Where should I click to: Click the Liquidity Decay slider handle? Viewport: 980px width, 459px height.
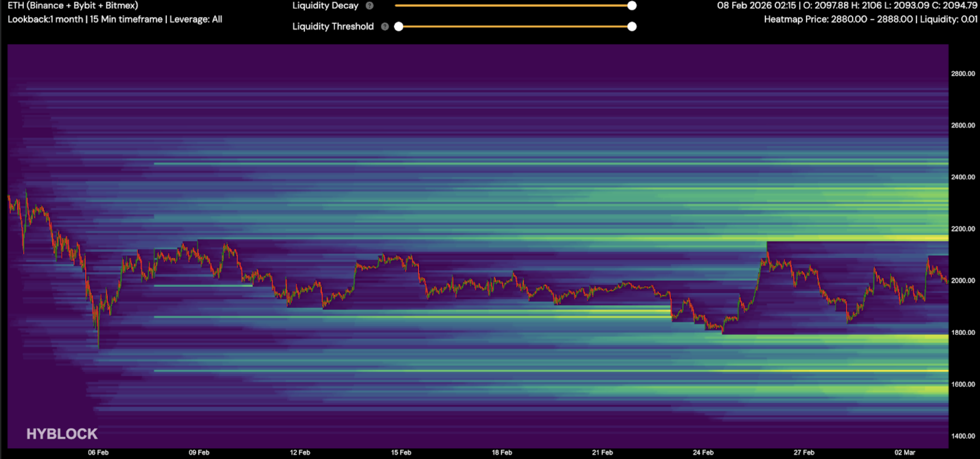point(632,5)
